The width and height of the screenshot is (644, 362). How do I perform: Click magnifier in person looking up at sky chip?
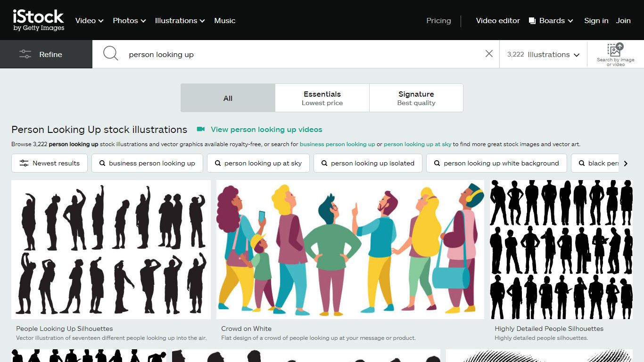coord(218,163)
